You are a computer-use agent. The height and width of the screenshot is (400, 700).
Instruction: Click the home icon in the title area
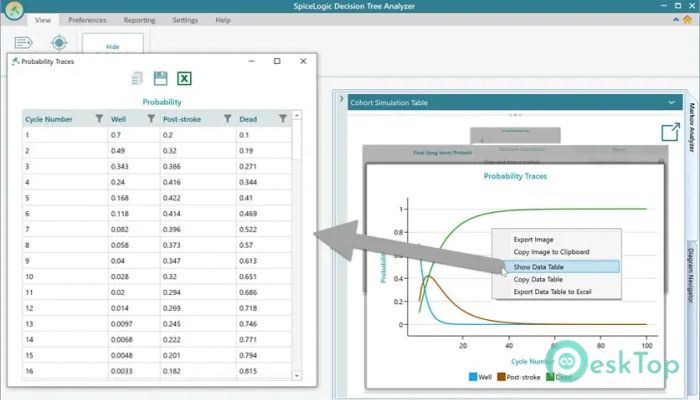(x=688, y=20)
